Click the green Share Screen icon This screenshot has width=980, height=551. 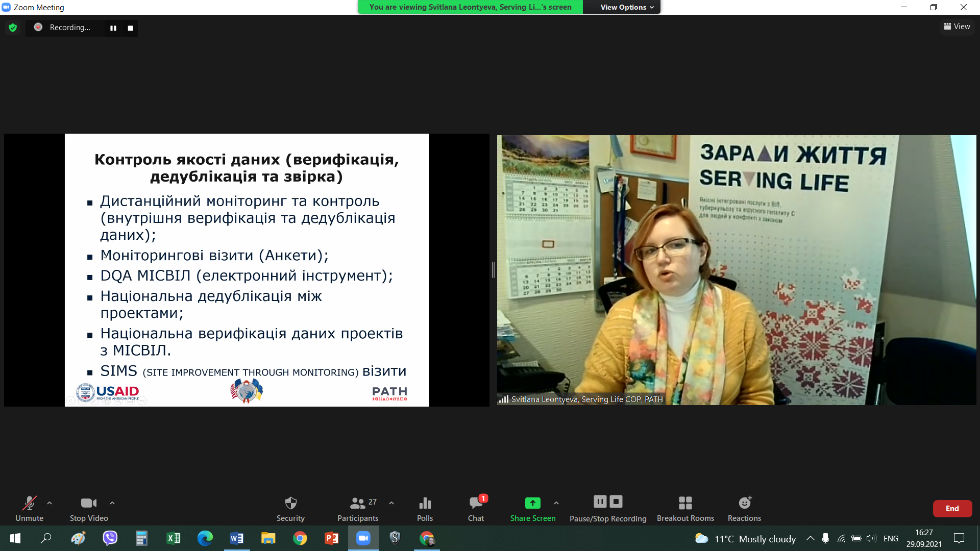point(532,504)
